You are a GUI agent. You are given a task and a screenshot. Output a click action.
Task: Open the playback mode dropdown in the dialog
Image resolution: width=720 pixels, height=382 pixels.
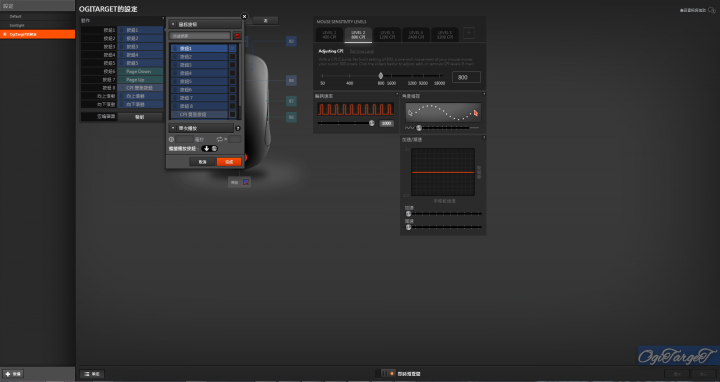tap(201, 128)
